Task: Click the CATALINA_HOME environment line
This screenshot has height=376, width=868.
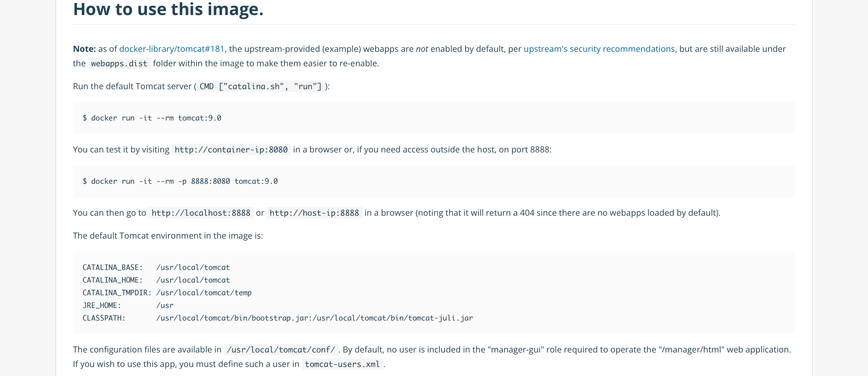Action: (156, 280)
